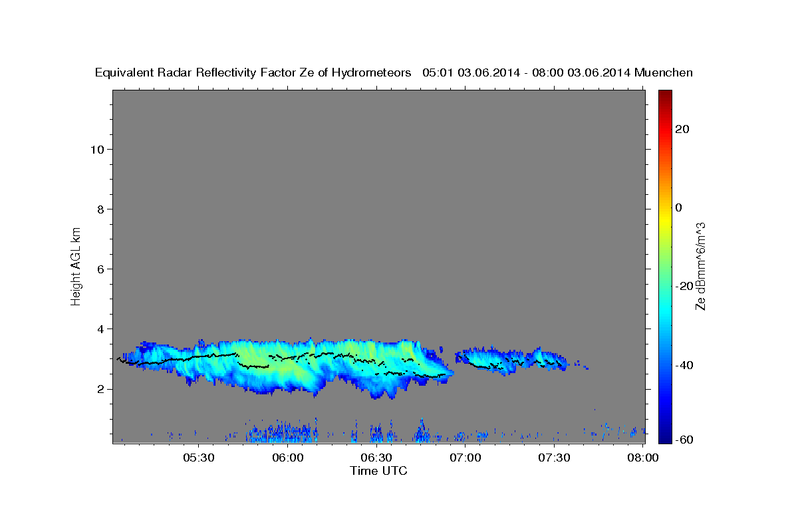This screenshot has height=532, width=798.
Task: Click the plot title 'Equivalent Radar Reflectivity Factor Ze of Hydrometeors'
Action: pyautogui.click(x=253, y=73)
